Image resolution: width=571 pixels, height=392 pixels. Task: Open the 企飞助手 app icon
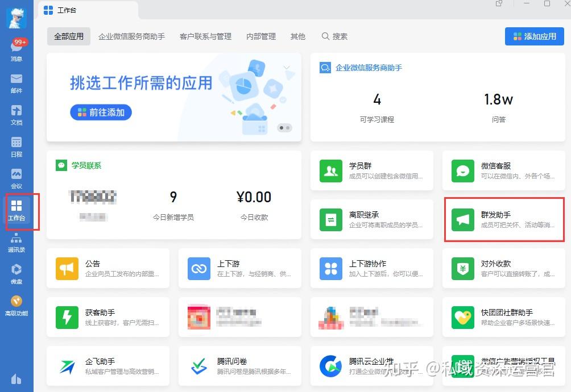point(67,366)
